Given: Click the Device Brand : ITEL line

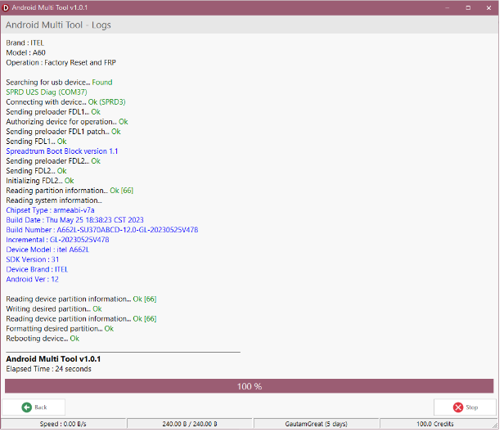Looking at the screenshot, I should coord(38,271).
